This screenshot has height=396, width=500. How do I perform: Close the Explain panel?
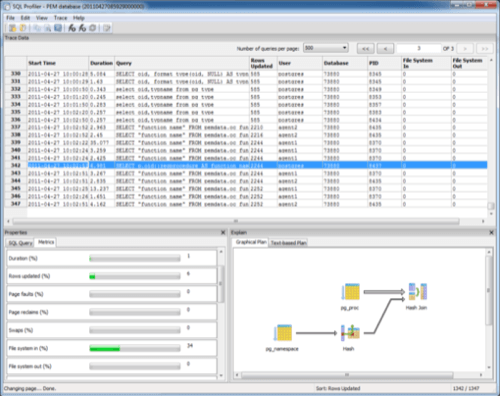pos(491,232)
